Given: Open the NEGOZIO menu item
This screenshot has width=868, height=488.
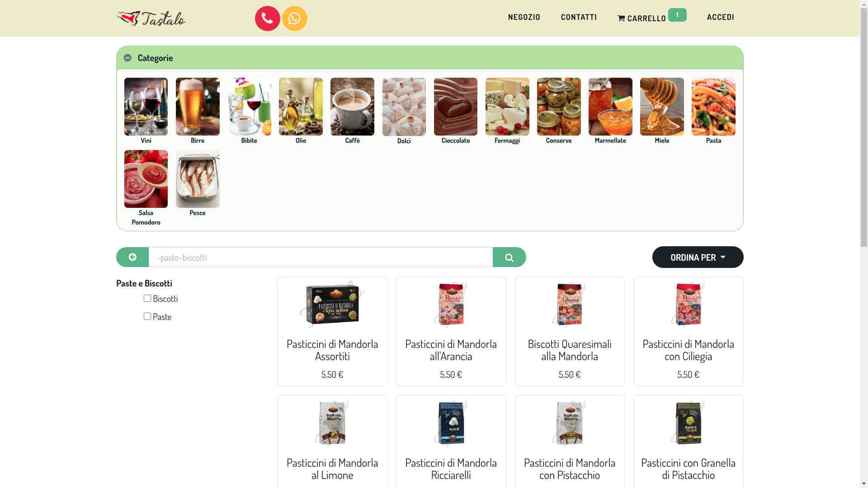Looking at the screenshot, I should [524, 17].
